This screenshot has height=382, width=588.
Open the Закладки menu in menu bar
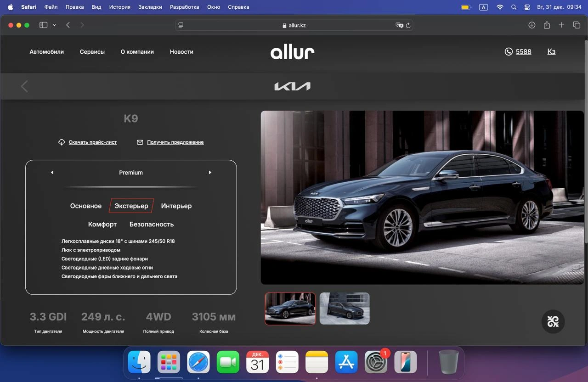[150, 7]
